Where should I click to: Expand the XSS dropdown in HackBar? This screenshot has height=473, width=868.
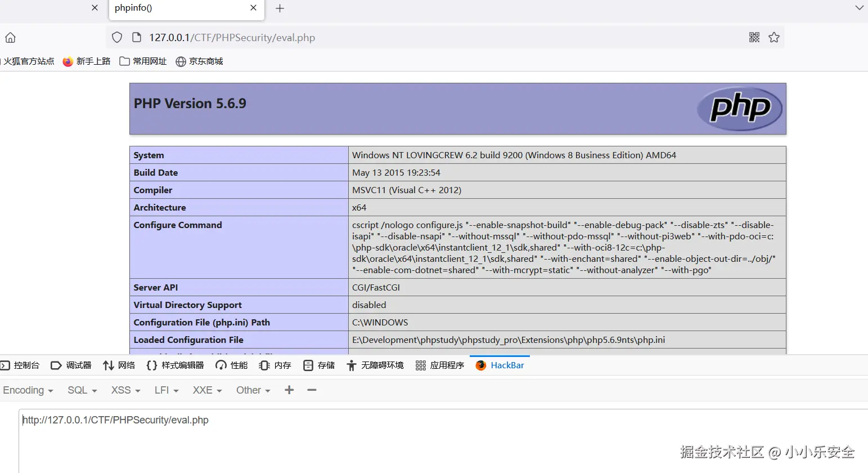(125, 390)
